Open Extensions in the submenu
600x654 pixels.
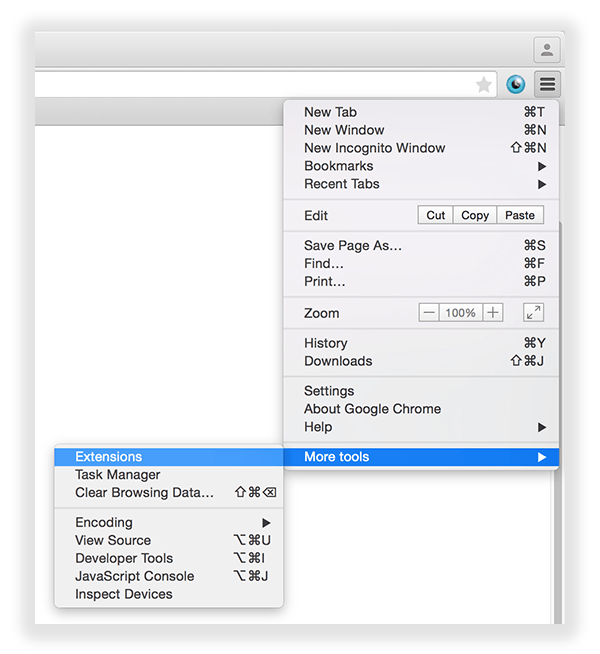169,457
